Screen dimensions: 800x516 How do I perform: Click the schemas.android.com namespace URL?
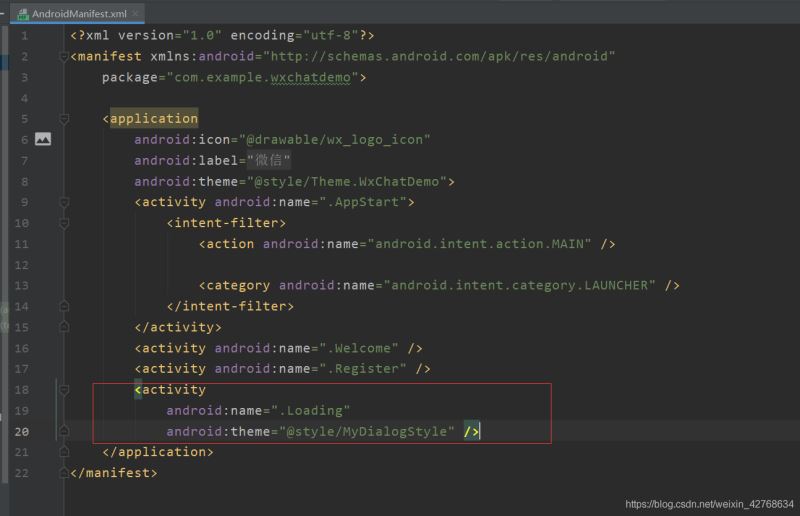click(439, 56)
